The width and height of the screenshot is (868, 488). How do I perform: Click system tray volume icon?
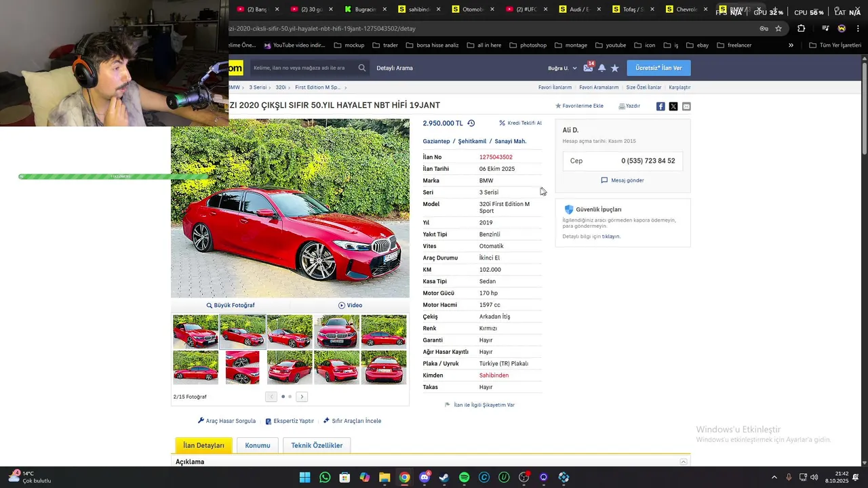coord(814,477)
